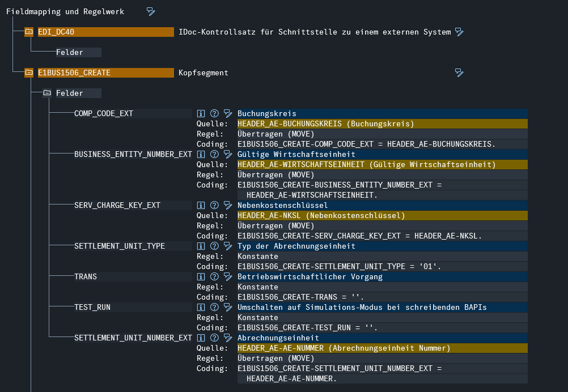Viewport: 568px width, 392px height.
Task: Select TRANS field node
Action: [133, 277]
